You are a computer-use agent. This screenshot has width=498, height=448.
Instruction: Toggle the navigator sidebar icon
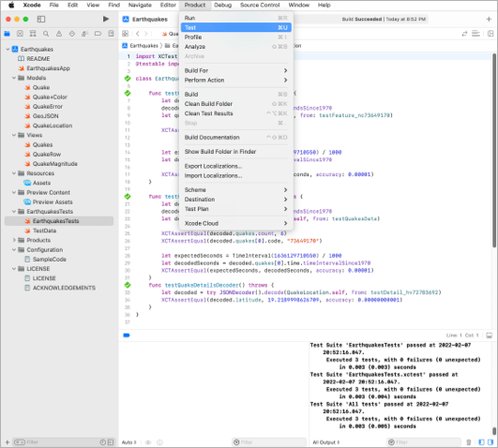[x=41, y=19]
